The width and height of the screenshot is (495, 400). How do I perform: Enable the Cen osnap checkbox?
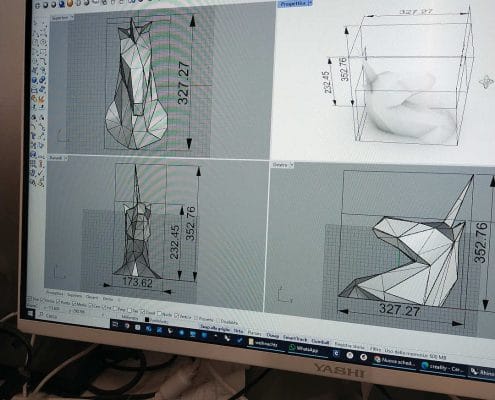tap(91, 305)
